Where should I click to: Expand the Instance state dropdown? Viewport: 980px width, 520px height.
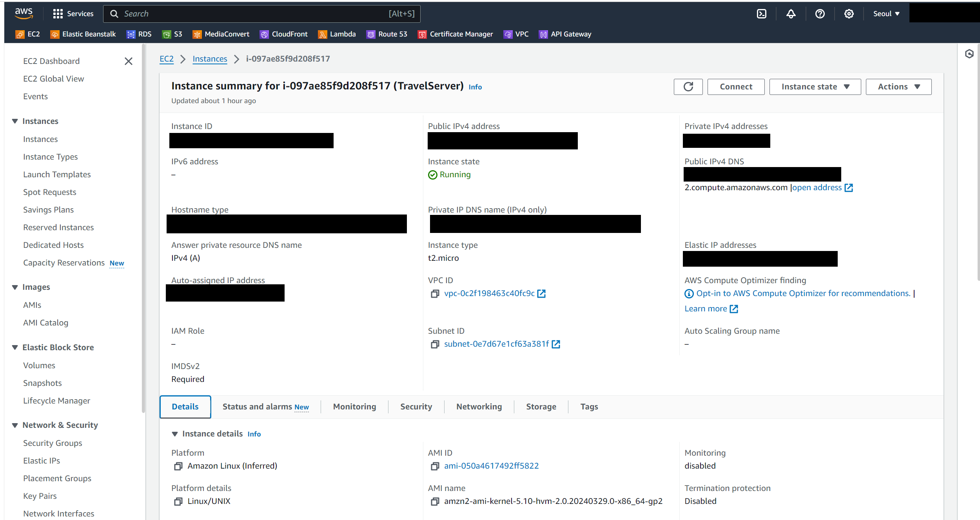click(815, 87)
